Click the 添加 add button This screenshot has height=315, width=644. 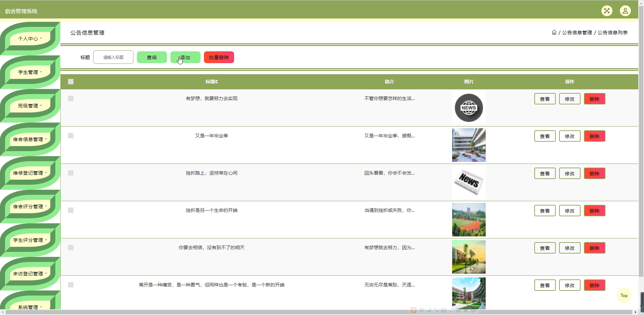pyautogui.click(x=185, y=57)
